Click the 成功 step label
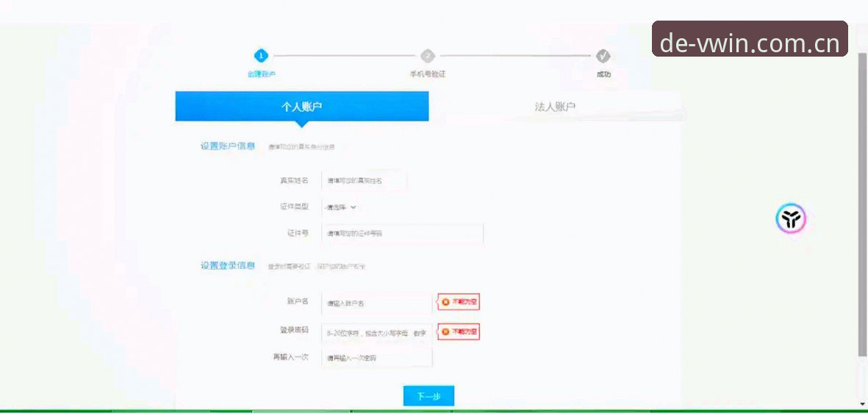 [x=603, y=74]
